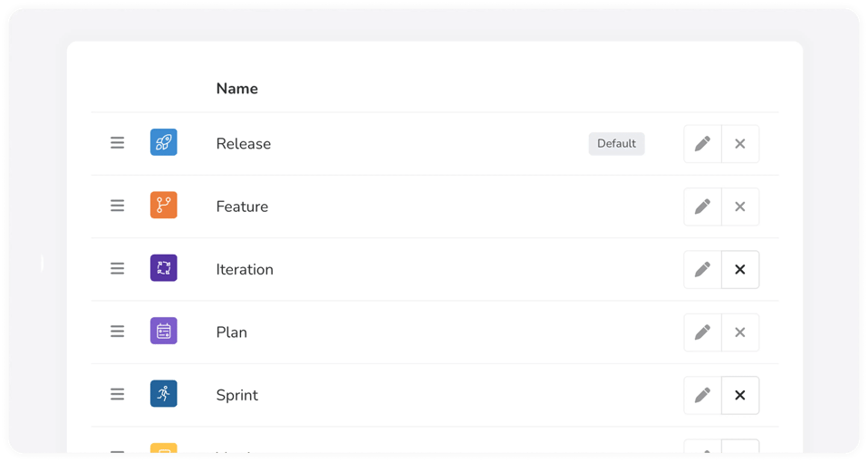This screenshot has height=462, width=868.
Task: Remove the Feature row
Action: click(740, 207)
